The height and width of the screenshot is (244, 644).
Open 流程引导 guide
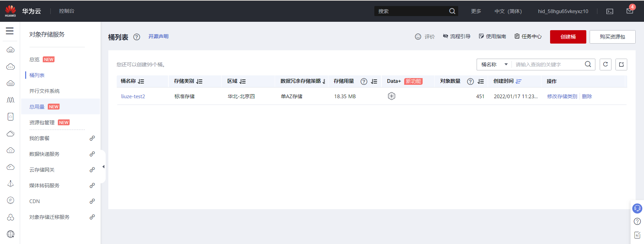click(x=457, y=36)
